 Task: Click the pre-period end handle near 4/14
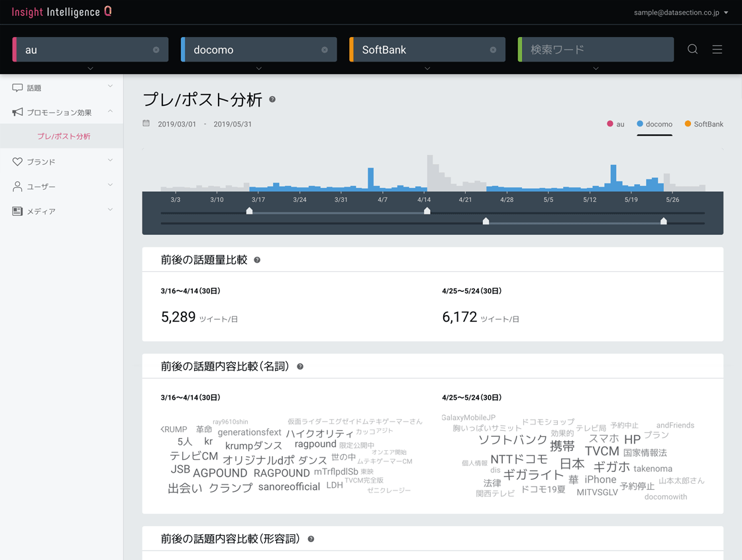click(x=427, y=211)
